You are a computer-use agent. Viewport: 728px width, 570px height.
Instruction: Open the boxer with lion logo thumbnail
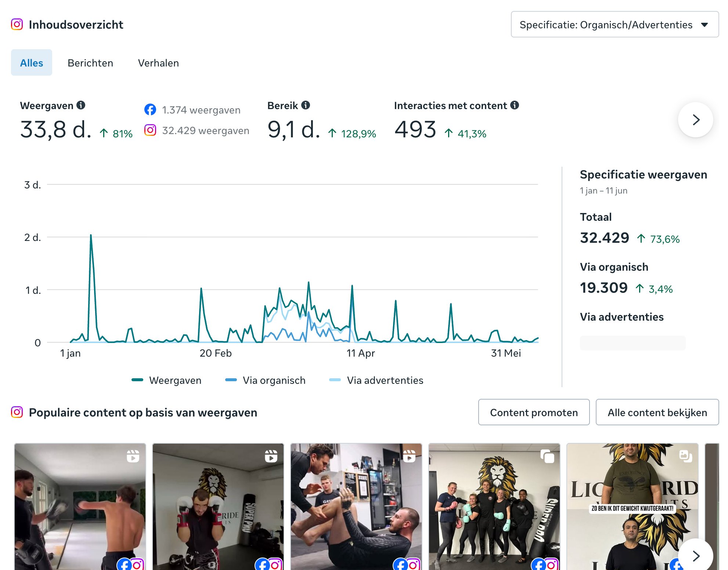218,506
